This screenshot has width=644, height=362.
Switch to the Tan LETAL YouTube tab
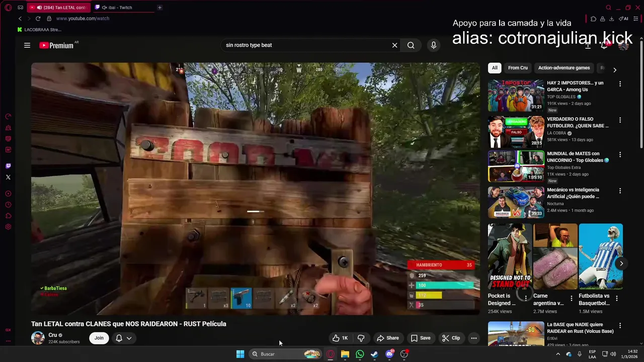58,8
